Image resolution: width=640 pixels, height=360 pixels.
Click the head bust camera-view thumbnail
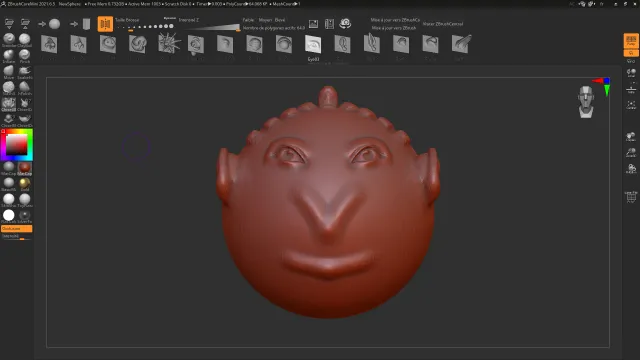586,102
